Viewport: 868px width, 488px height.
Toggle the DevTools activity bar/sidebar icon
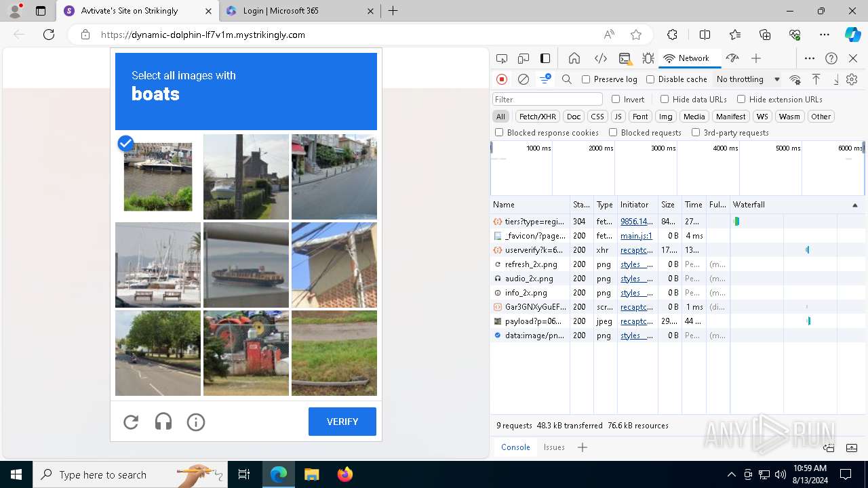(x=545, y=58)
